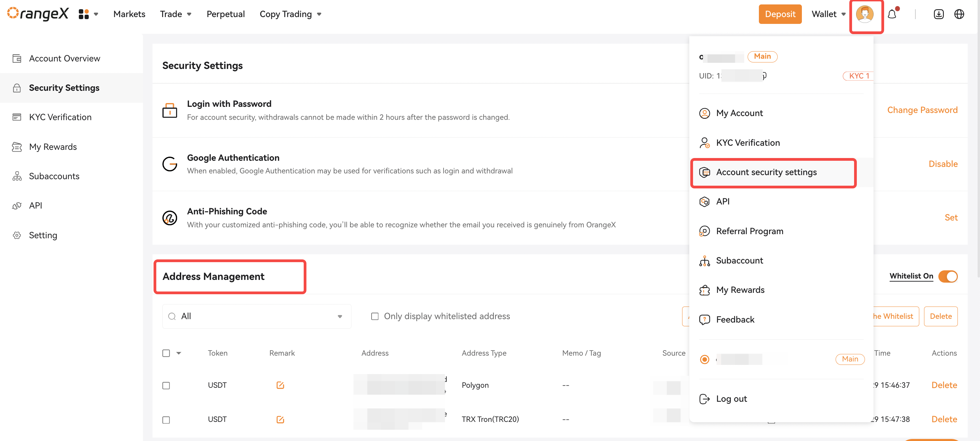This screenshot has width=980, height=441.
Task: Click the user avatar icon
Action: tap(864, 14)
